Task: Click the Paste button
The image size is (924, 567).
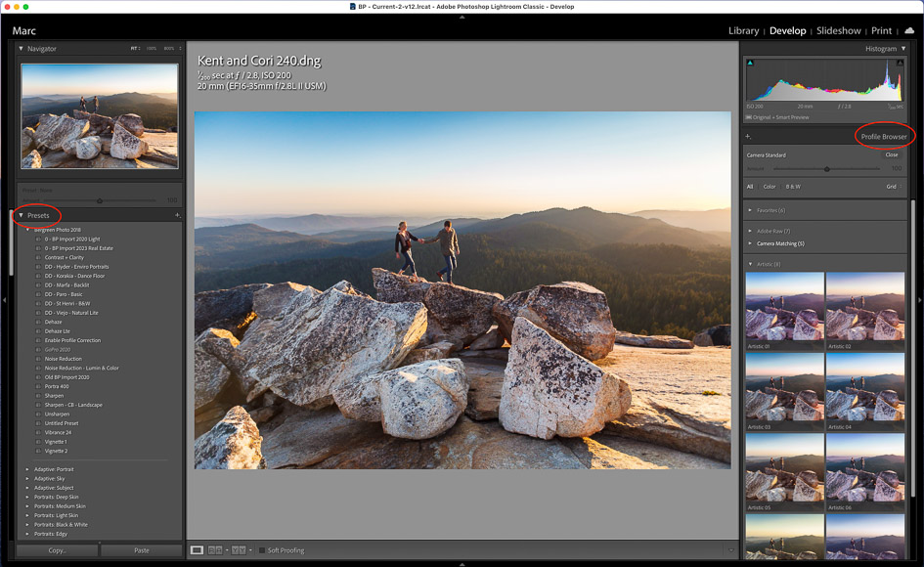Action: [142, 550]
